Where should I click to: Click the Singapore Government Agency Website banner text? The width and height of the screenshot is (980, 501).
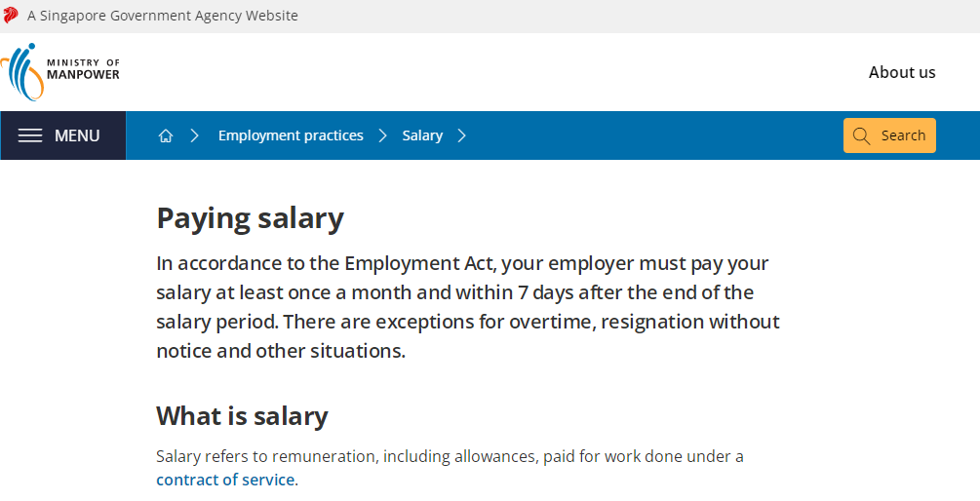tap(163, 16)
